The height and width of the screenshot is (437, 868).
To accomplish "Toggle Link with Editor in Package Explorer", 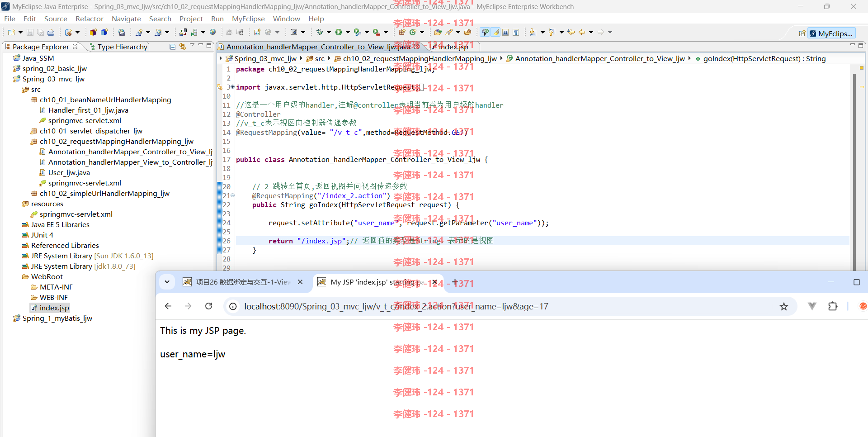I will click(x=183, y=47).
